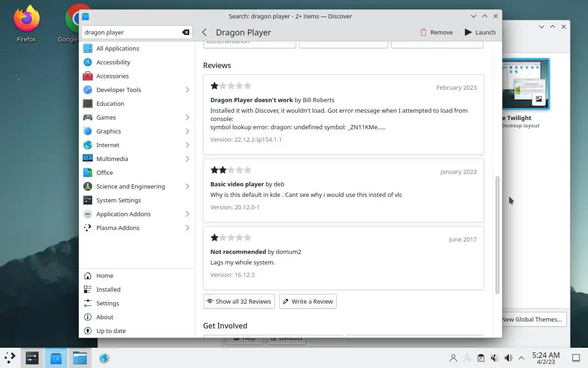
Task: Click the Application Addons icon
Action: click(x=88, y=214)
